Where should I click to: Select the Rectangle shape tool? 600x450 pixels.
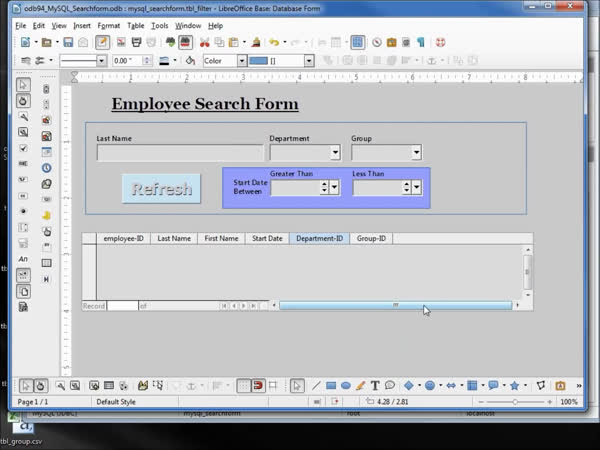(x=331, y=385)
